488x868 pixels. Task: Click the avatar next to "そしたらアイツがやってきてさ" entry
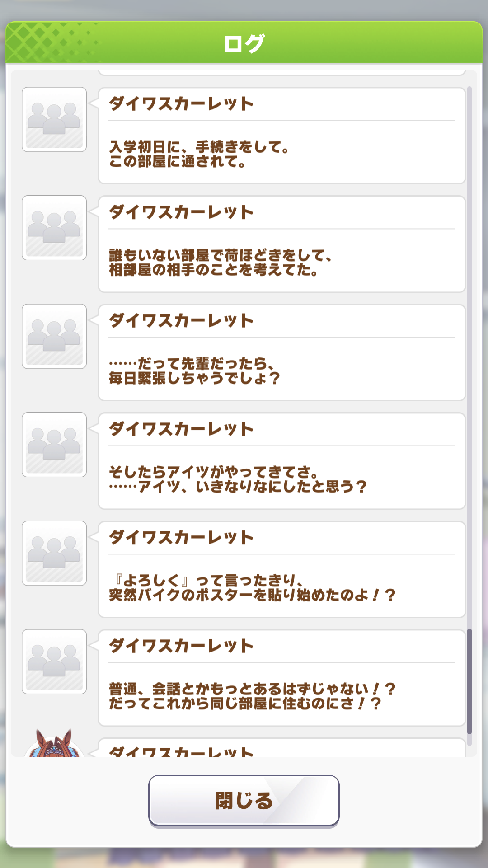[54, 445]
